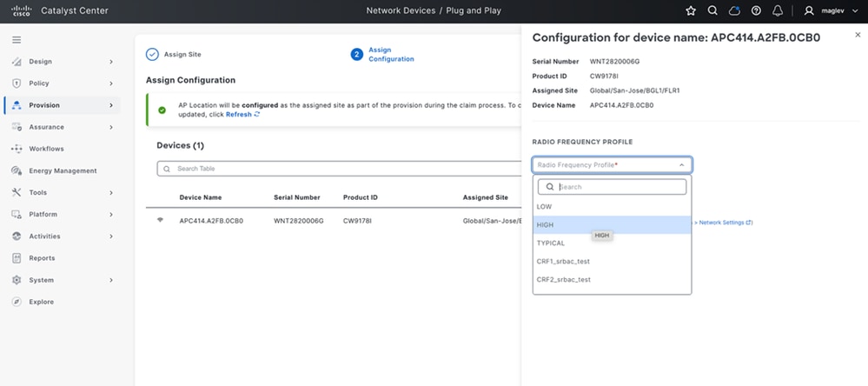This screenshot has width=868, height=386.
Task: Select CRF2_srbac_test profile option
Action: pyautogui.click(x=612, y=280)
